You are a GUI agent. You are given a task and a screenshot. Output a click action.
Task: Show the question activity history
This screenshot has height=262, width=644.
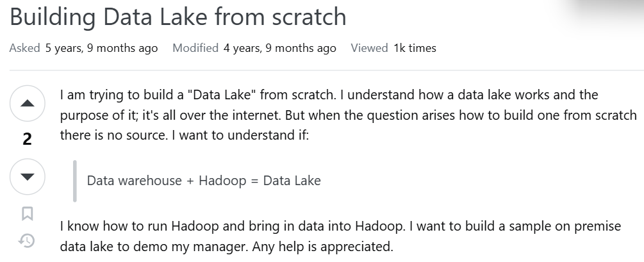pos(27,241)
